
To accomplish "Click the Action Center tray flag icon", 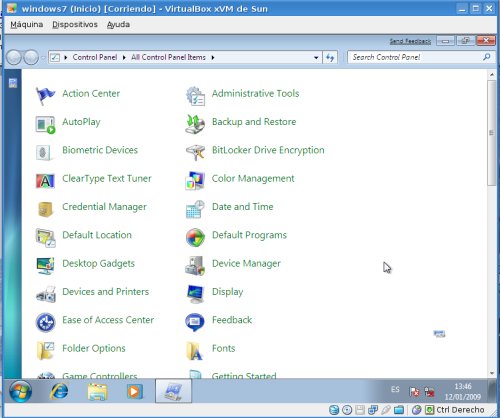I will pos(414,392).
